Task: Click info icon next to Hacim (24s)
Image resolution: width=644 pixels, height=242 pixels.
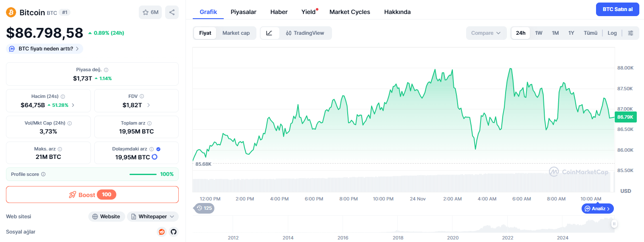Action: (x=63, y=97)
